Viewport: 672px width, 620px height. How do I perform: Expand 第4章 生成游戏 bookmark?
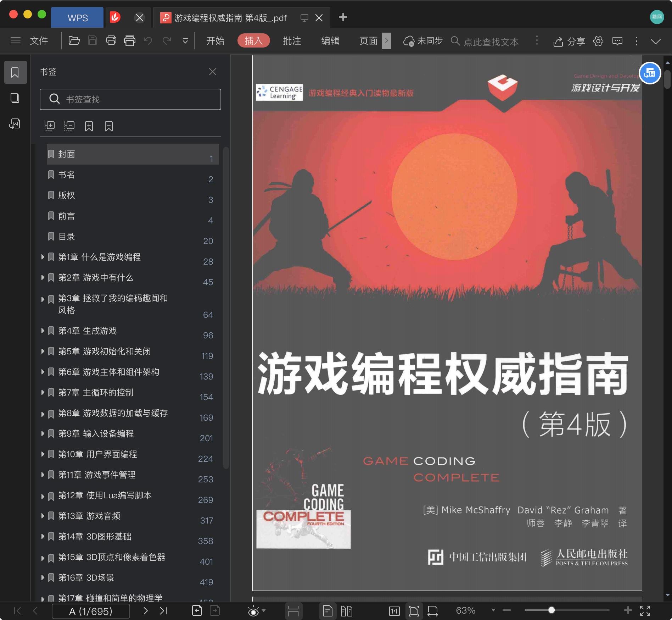point(43,331)
